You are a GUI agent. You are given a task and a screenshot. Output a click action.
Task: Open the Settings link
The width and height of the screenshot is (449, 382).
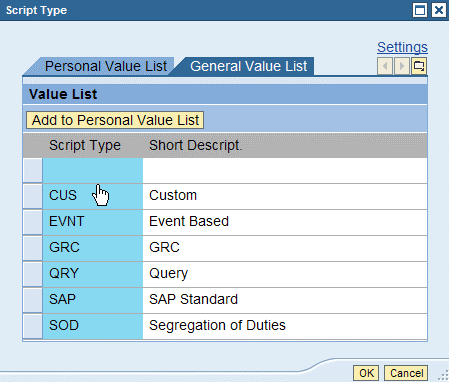[x=402, y=47]
